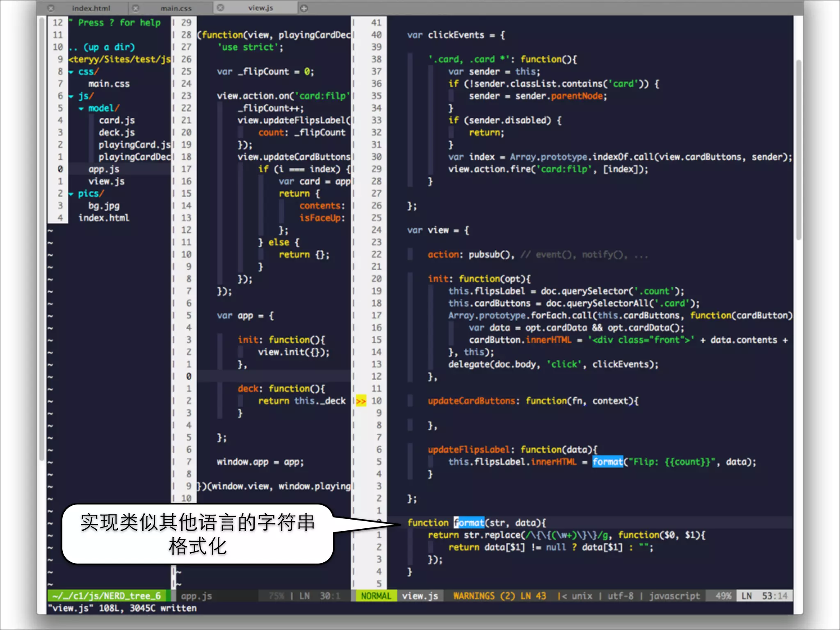Open index.html from the file tree
Image resolution: width=840 pixels, height=630 pixels.
[x=104, y=218]
